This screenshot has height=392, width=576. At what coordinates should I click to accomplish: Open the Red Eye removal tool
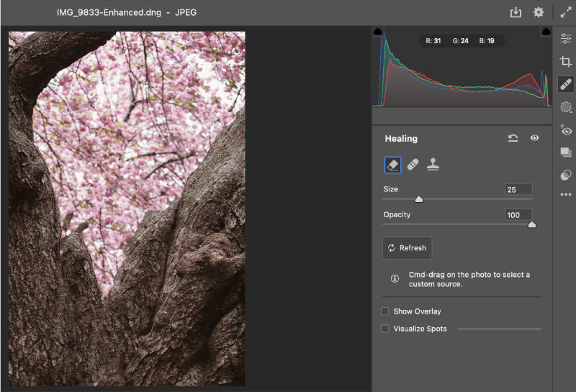pos(566,130)
